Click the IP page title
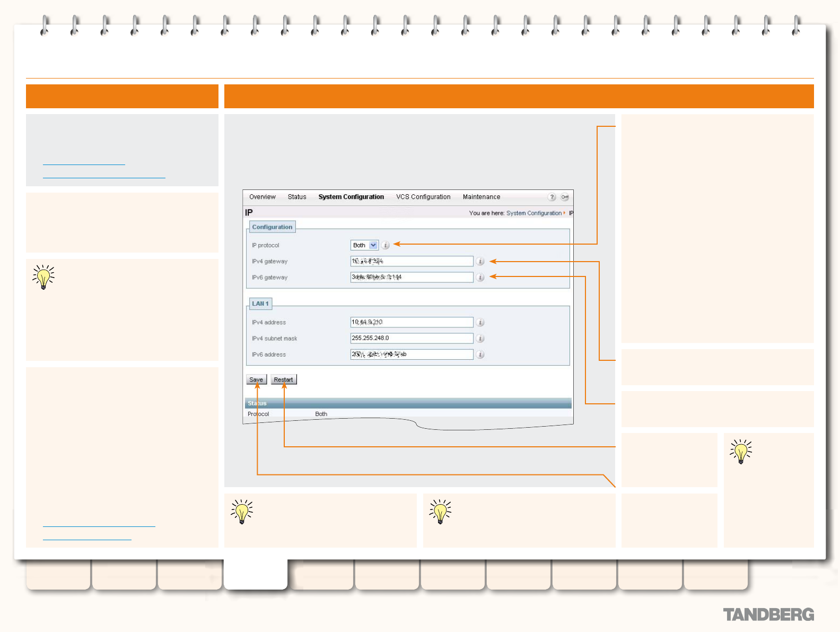The image size is (840, 632). coord(249,213)
